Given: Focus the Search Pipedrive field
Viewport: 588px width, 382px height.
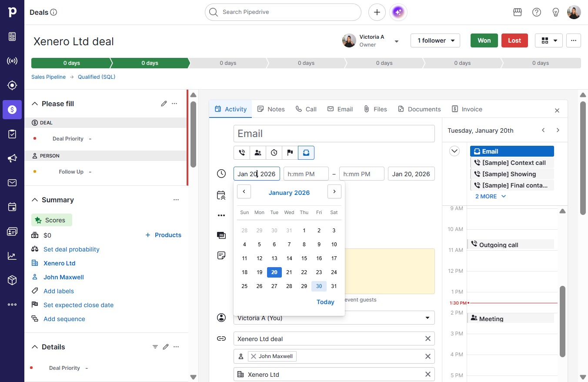Looking at the screenshot, I should (x=283, y=12).
